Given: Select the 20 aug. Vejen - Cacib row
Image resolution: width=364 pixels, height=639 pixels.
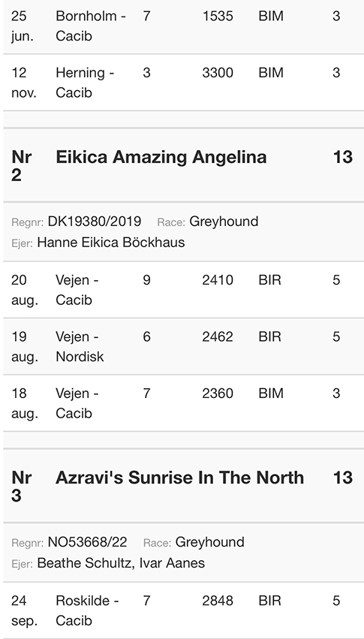Looking at the screenshot, I should click(x=182, y=290).
